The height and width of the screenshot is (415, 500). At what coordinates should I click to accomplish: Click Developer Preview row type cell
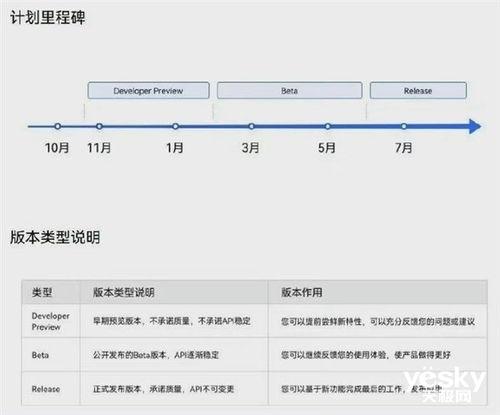51,321
